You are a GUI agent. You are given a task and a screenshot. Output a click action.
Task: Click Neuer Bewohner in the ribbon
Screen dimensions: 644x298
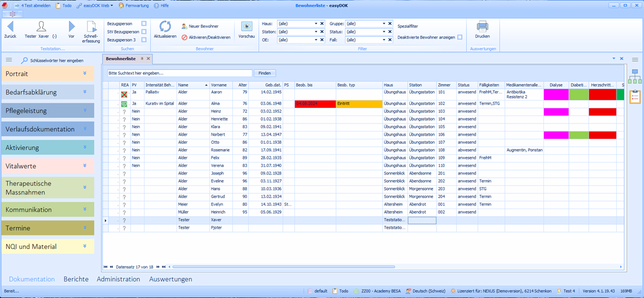click(x=199, y=26)
